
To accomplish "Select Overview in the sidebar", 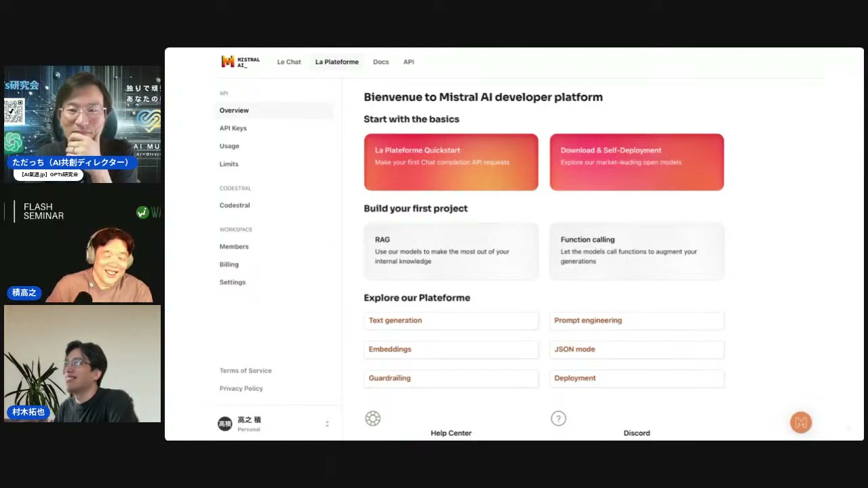I will coord(274,110).
